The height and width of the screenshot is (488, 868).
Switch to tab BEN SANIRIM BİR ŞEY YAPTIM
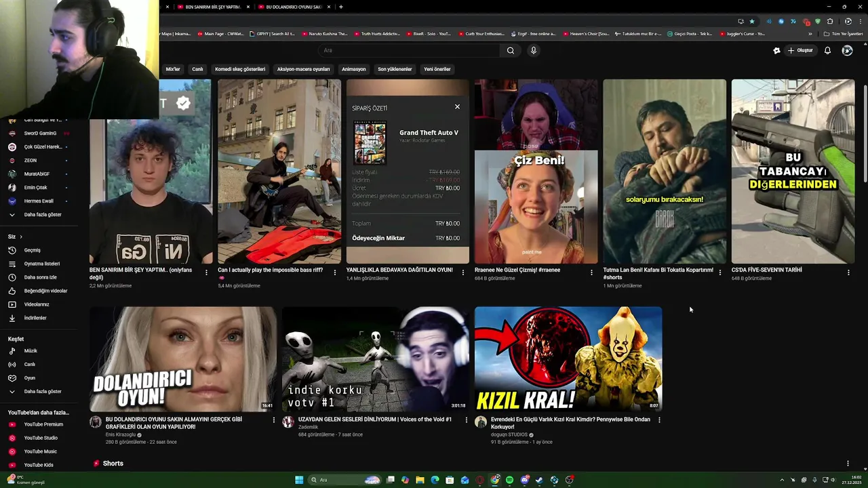(x=213, y=7)
